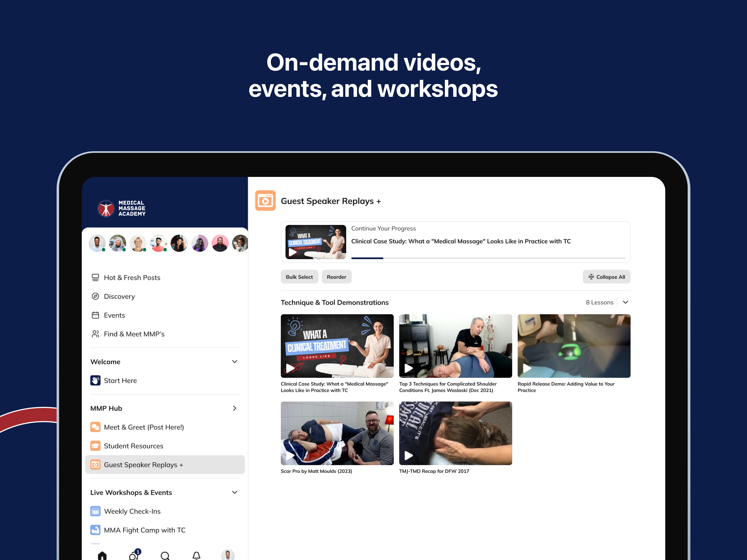The image size is (747, 560).
Task: Open chats icon with notification badge
Action: (134, 555)
